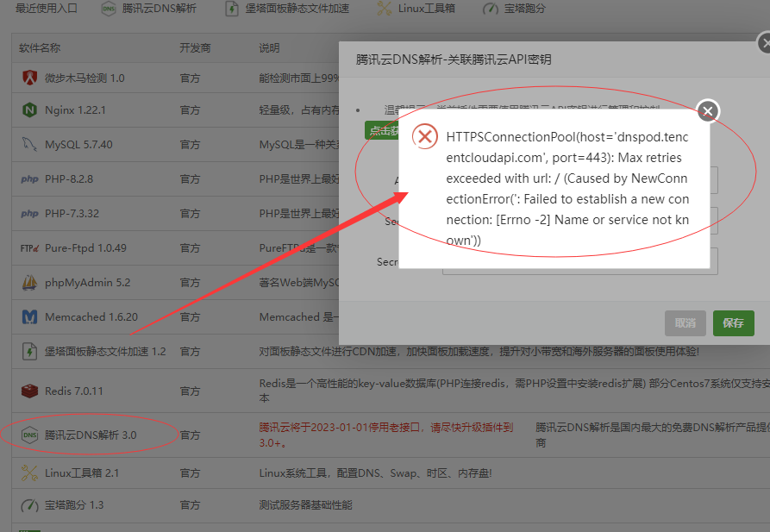
Task: Click the red 腾讯云将于2023-01-01停用老接口 notice
Action: [x=386, y=435]
